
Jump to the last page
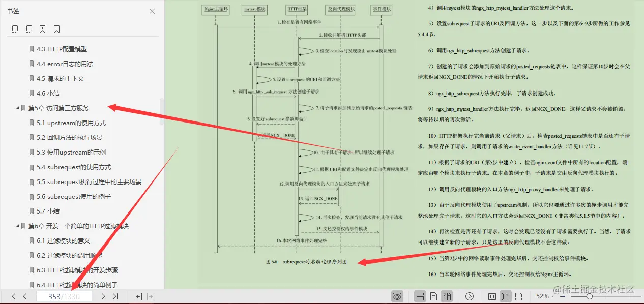point(115,296)
